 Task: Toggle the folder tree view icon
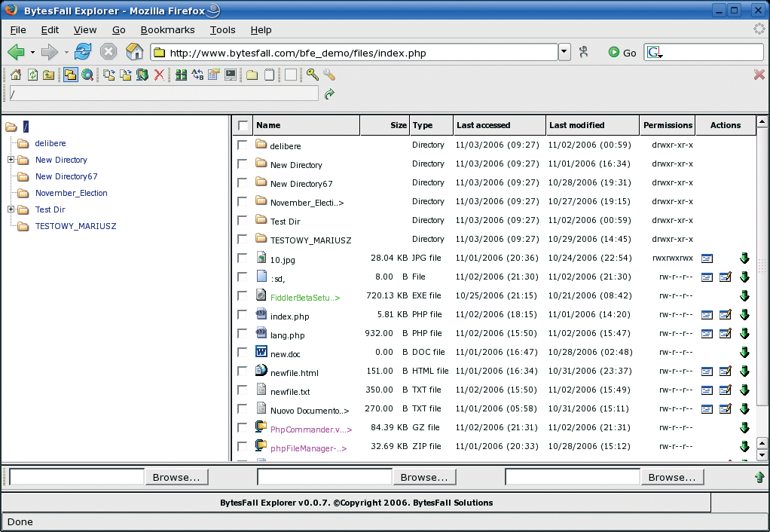point(70,75)
